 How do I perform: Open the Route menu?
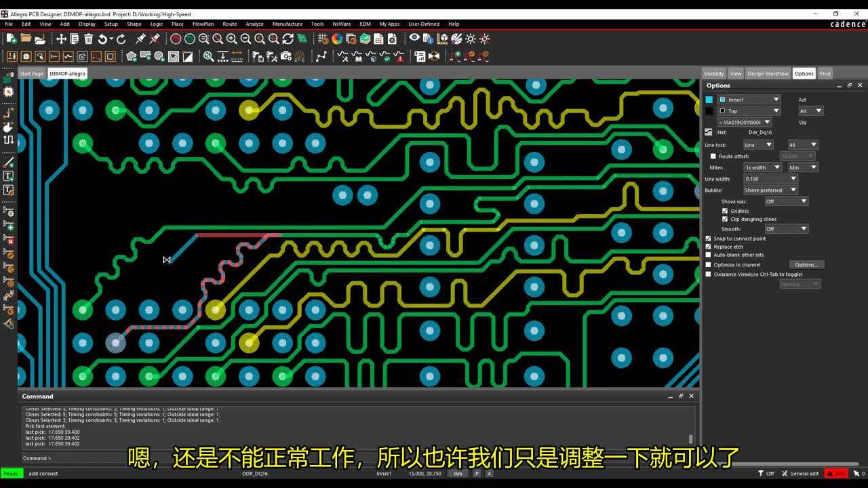229,24
